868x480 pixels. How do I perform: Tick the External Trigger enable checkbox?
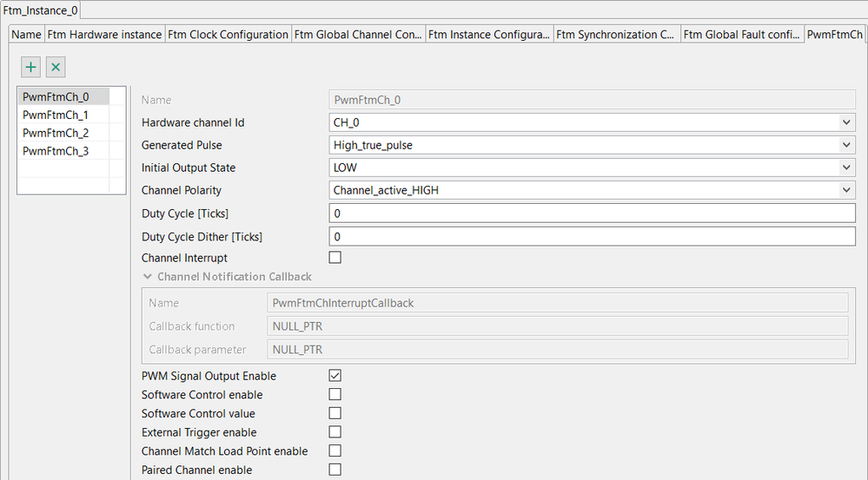[335, 432]
